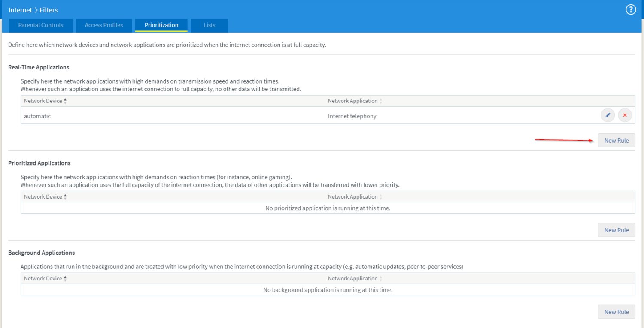Image resolution: width=644 pixels, height=328 pixels.
Task: Switch to the Parental Controls tab
Action: coord(40,25)
